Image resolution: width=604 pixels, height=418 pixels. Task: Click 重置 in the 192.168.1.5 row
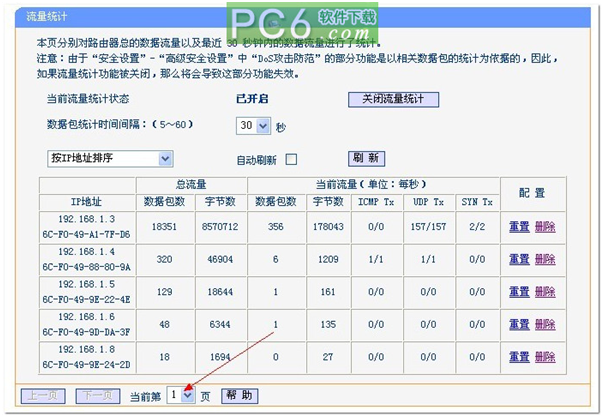[519, 291]
